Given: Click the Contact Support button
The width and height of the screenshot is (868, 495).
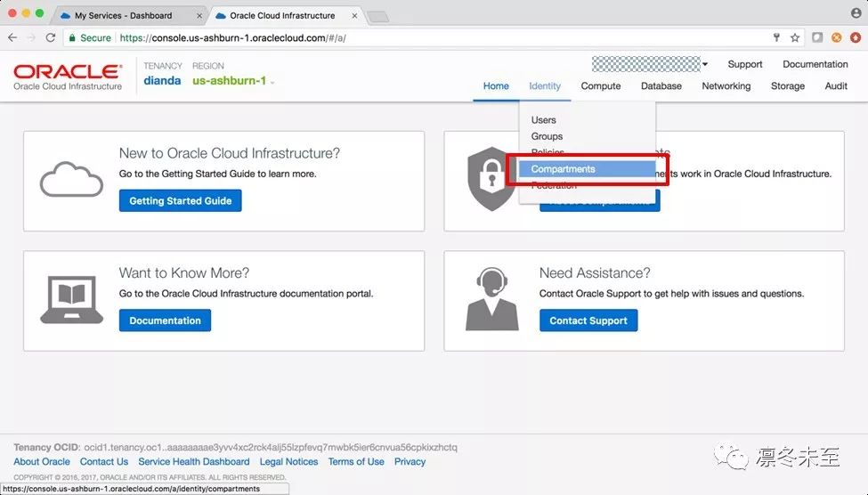Looking at the screenshot, I should point(588,320).
